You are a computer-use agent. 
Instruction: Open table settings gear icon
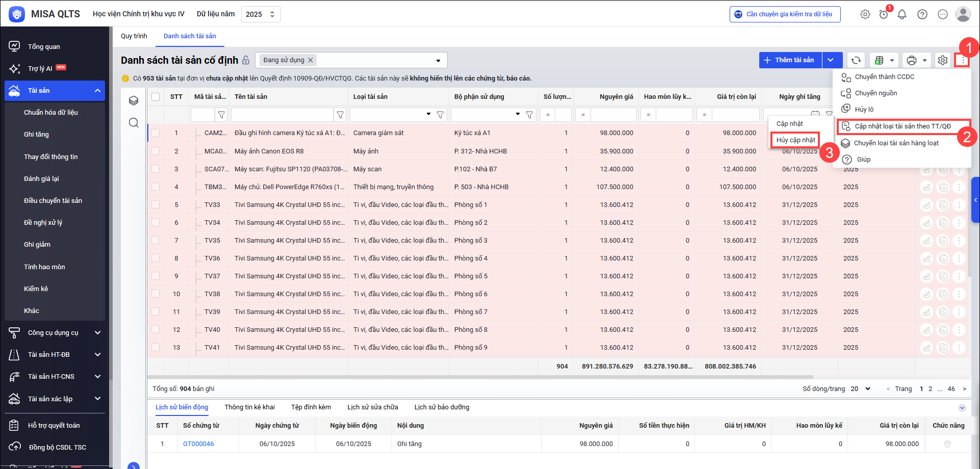coord(942,60)
